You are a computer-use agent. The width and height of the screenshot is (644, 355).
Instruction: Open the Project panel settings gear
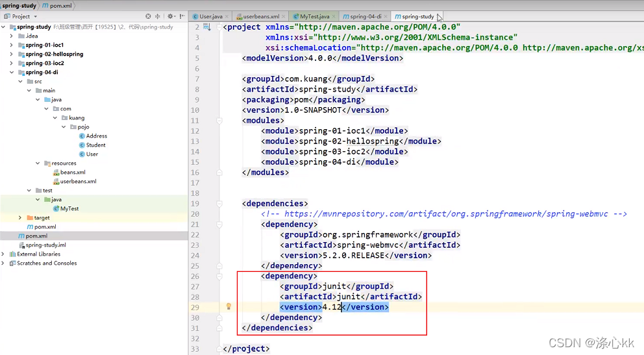[x=171, y=16]
